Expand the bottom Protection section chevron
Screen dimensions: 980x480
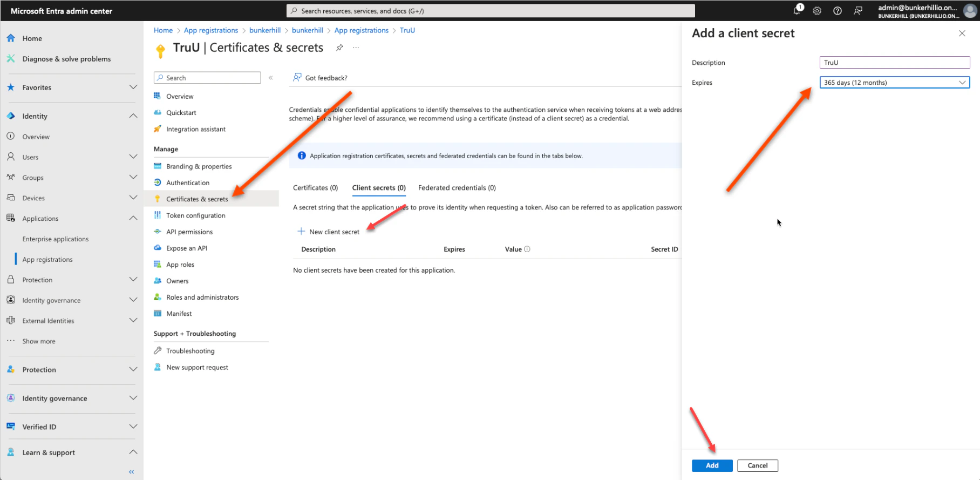pyautogui.click(x=133, y=370)
